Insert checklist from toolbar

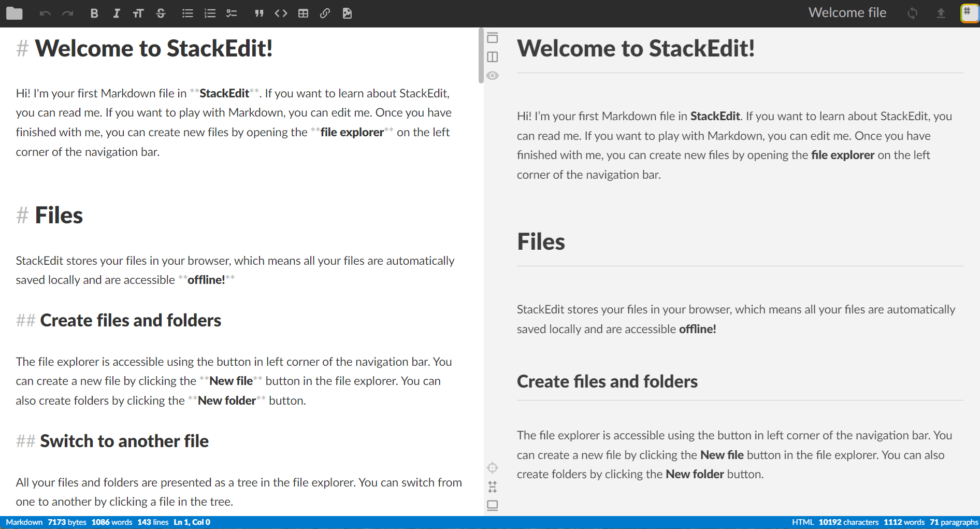coord(232,13)
